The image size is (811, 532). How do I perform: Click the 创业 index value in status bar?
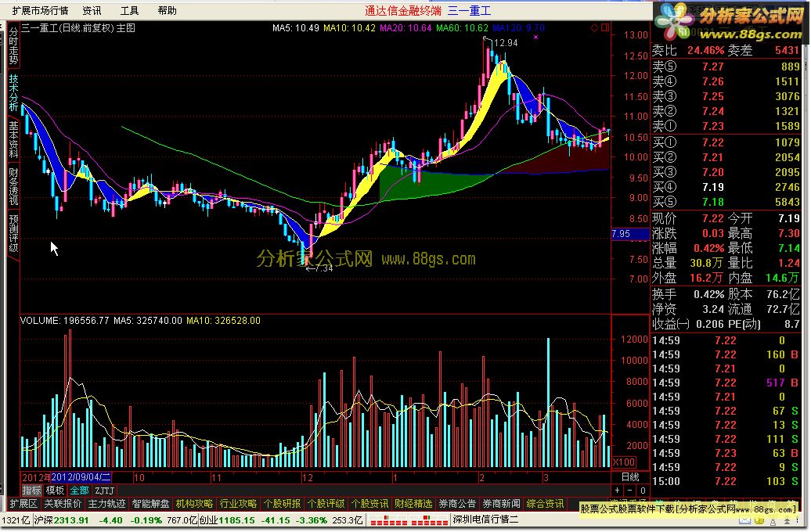237,520
